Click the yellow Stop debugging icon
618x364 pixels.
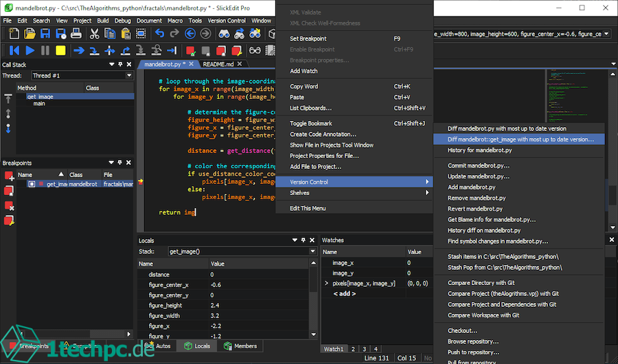[60, 50]
